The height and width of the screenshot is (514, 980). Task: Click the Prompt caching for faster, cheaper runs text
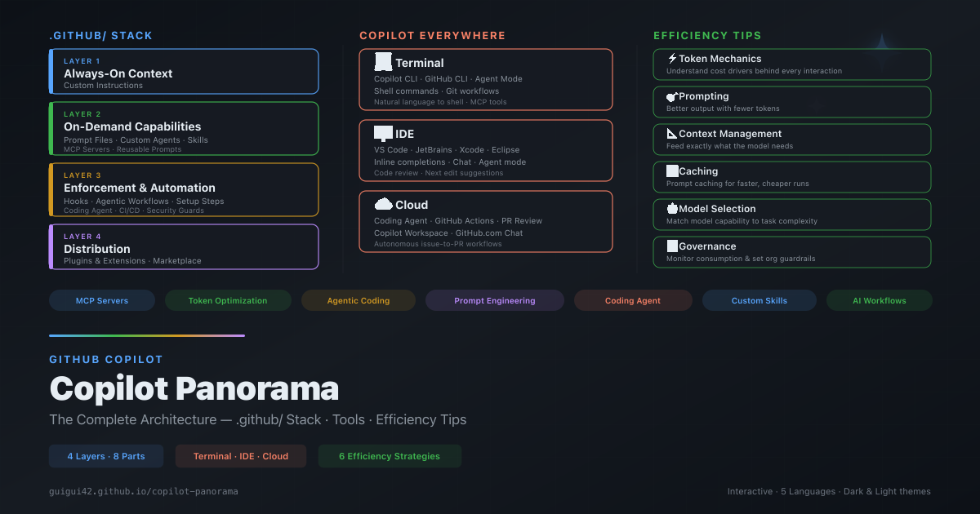[737, 184]
